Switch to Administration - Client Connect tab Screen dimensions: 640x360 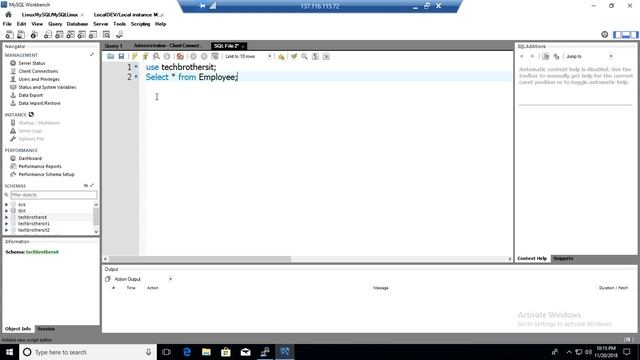point(167,46)
